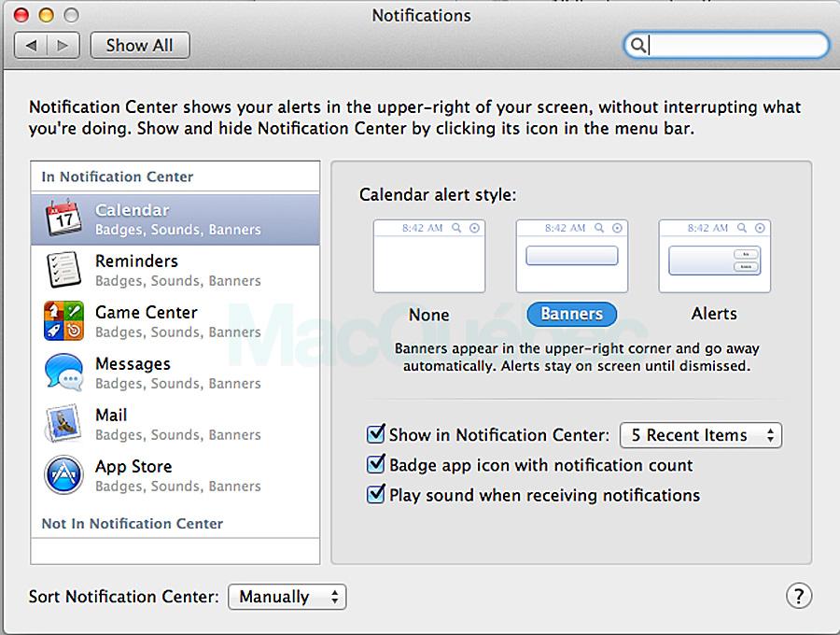840x635 pixels.
Task: Uncheck Show in Notification Center
Action: tap(376, 434)
